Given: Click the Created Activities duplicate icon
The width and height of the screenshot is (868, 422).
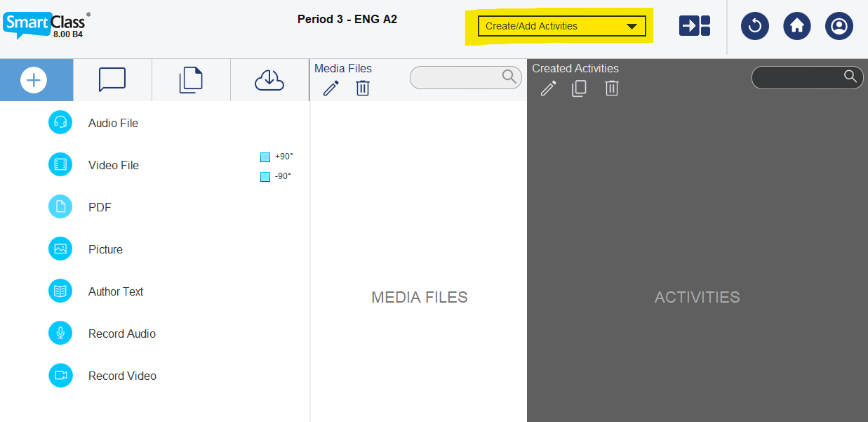Looking at the screenshot, I should click(579, 88).
